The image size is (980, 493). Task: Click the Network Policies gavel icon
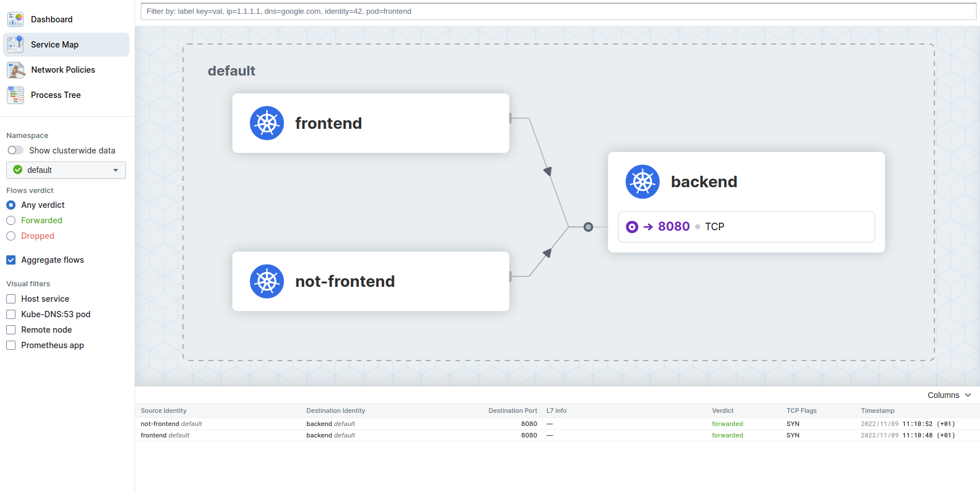point(15,70)
